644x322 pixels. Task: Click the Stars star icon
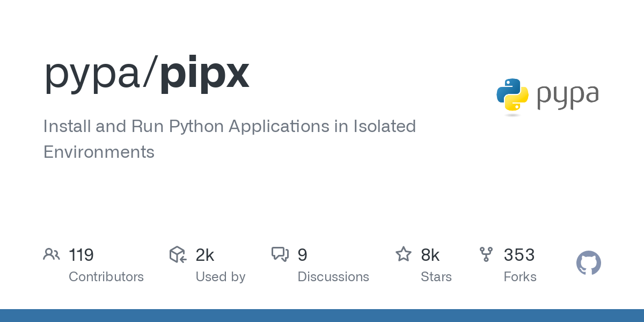403,254
